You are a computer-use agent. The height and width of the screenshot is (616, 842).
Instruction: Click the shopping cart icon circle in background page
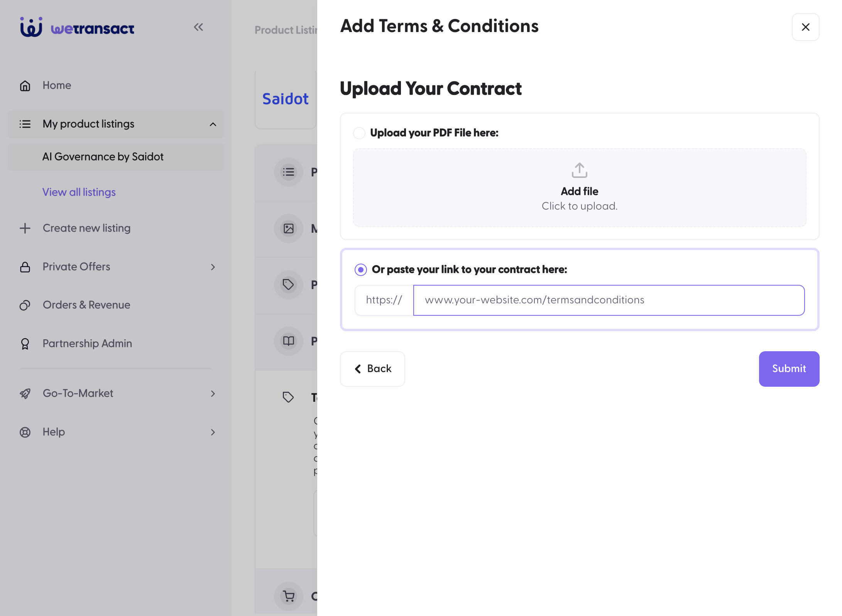[x=289, y=596]
